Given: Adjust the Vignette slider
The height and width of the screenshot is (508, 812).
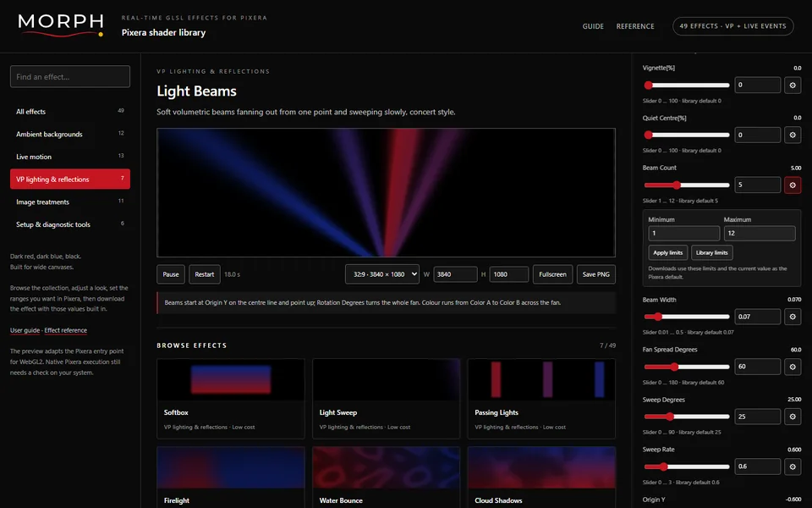Looking at the screenshot, I should point(686,85).
